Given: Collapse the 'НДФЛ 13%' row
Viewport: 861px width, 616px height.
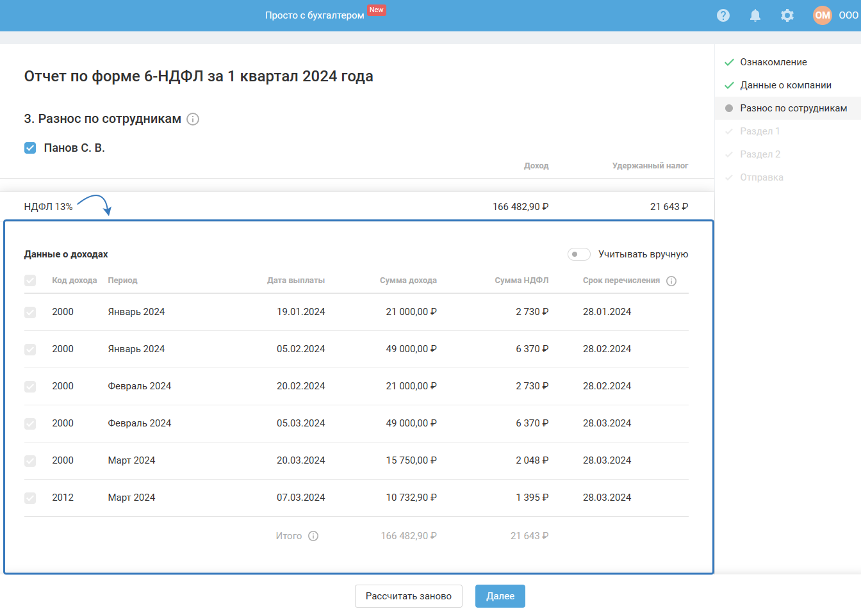Looking at the screenshot, I should (x=48, y=207).
